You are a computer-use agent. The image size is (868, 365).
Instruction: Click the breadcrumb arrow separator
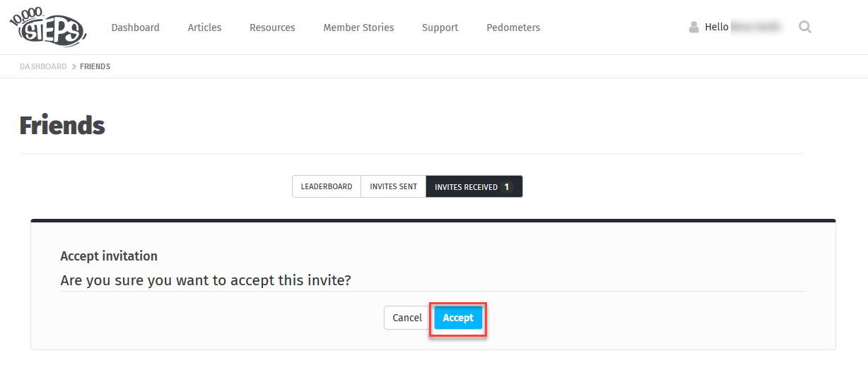click(74, 66)
